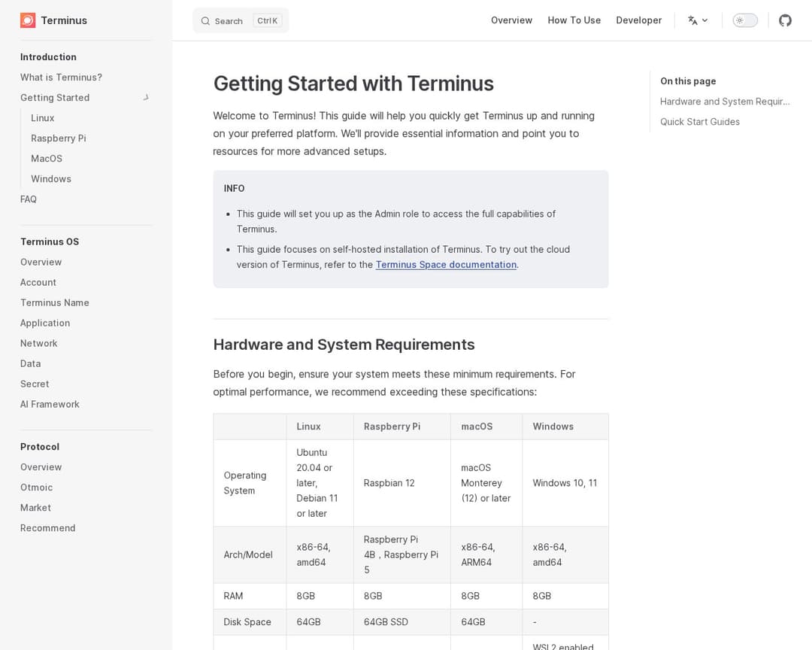
Task: Jump to Quick Start Guides outline link
Action: point(700,122)
